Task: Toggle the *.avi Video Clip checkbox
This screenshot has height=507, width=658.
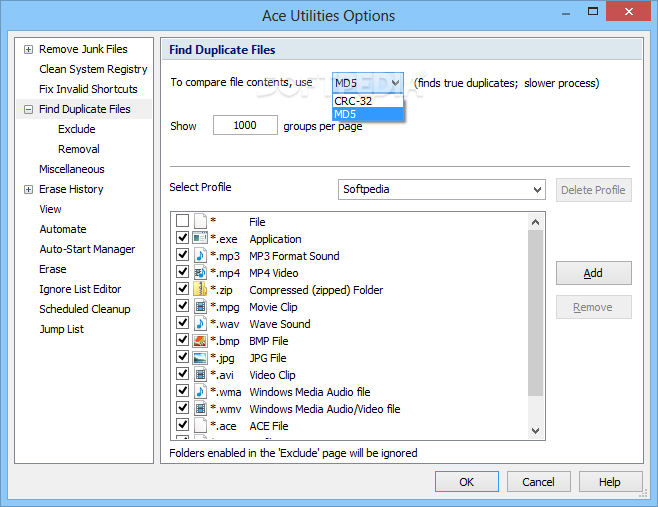Action: [x=182, y=374]
